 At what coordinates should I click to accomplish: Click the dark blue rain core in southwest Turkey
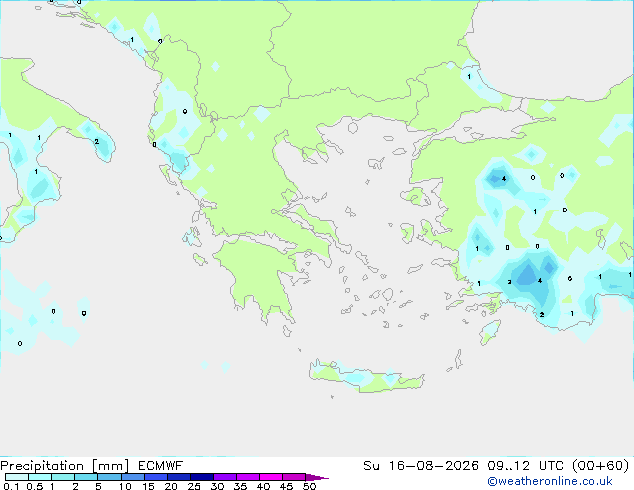point(528,276)
